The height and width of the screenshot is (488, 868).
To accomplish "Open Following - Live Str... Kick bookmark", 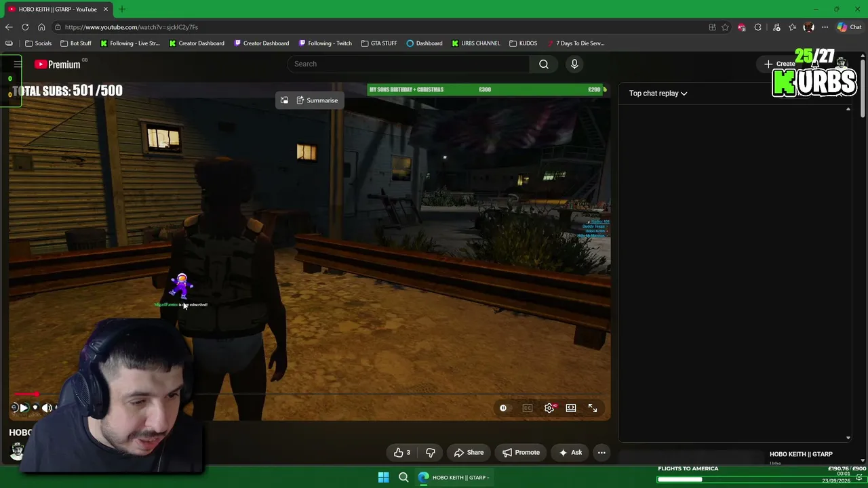I will coord(130,43).
